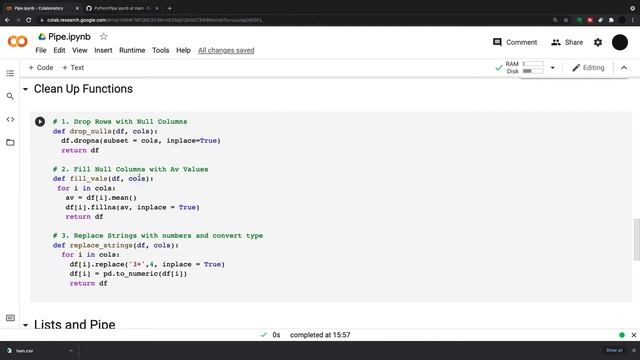The height and width of the screenshot is (360, 640).
Task: Reload the page with the refresh icon
Action: pyautogui.click(x=29, y=20)
